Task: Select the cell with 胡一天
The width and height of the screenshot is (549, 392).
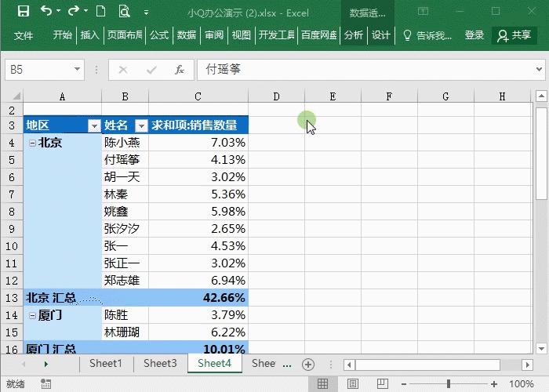Action: (125, 177)
